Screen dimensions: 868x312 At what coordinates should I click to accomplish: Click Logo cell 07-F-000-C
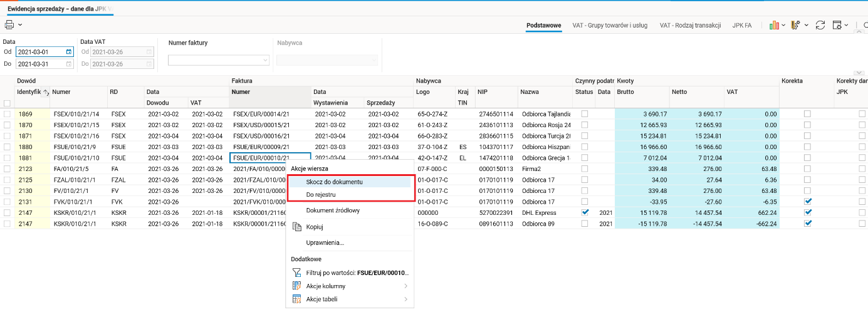pos(435,169)
